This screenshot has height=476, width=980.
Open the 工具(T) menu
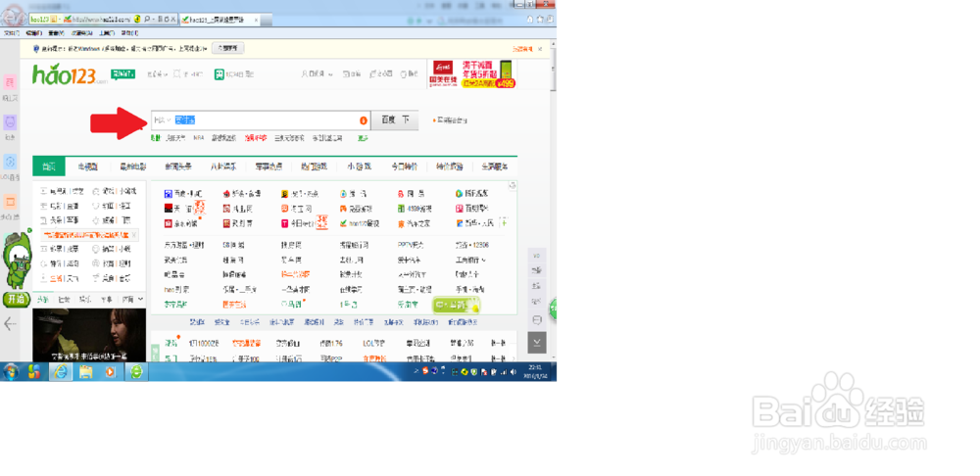point(106,33)
